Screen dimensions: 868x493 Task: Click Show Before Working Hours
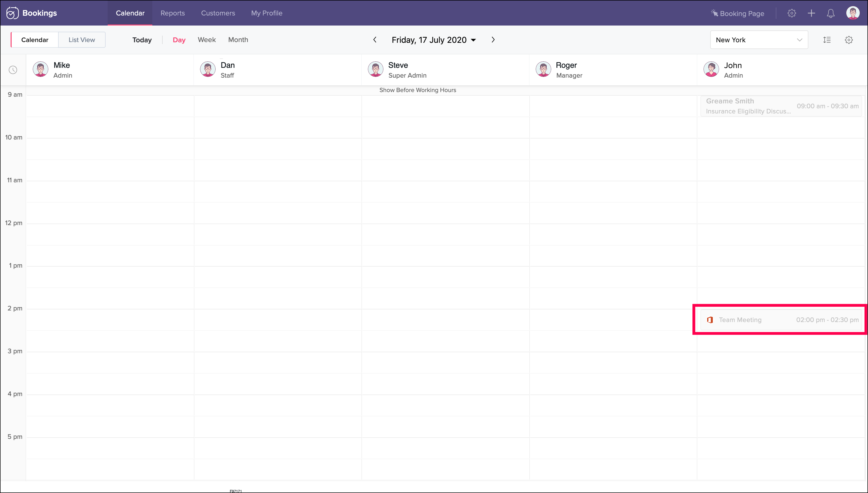(417, 90)
